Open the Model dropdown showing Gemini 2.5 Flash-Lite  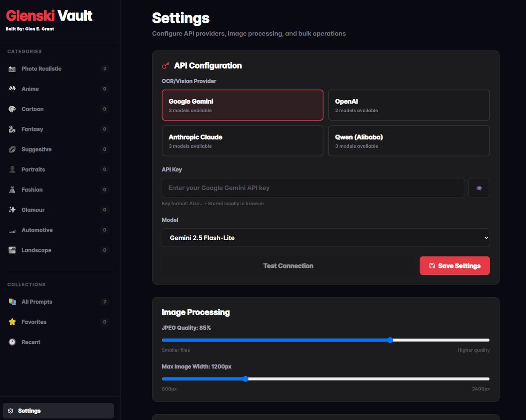click(326, 238)
